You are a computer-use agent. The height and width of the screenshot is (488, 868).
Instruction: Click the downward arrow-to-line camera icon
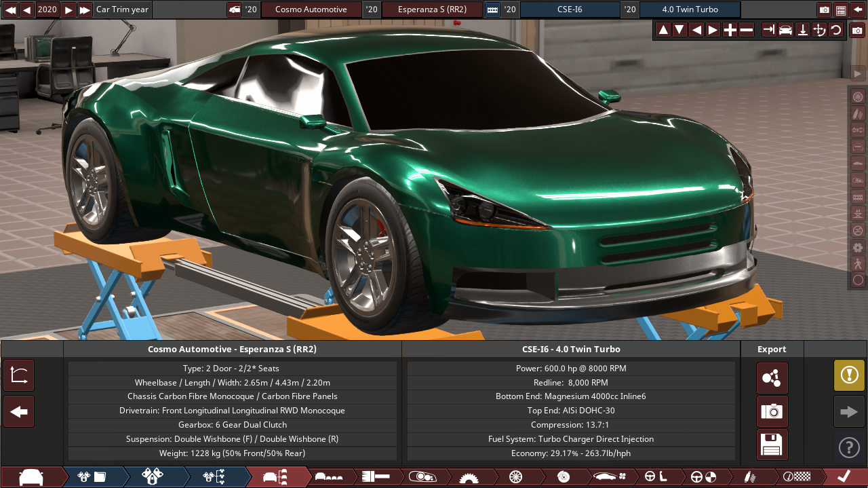[x=802, y=30]
